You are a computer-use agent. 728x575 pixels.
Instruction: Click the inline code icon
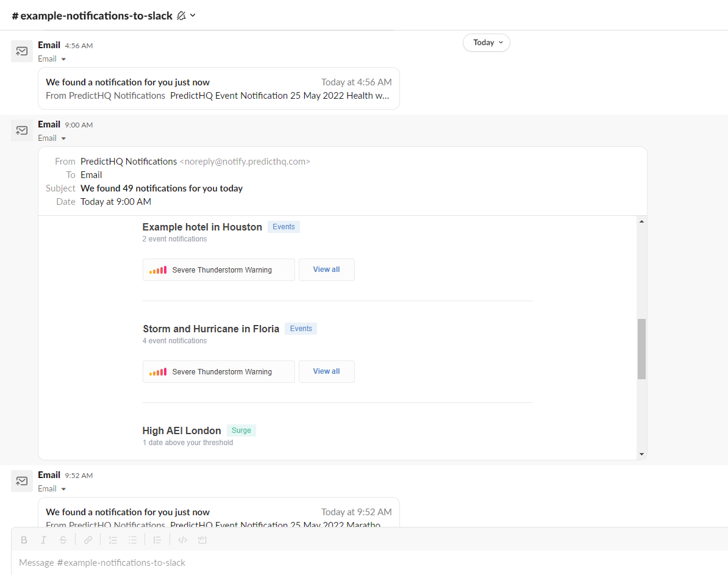182,540
